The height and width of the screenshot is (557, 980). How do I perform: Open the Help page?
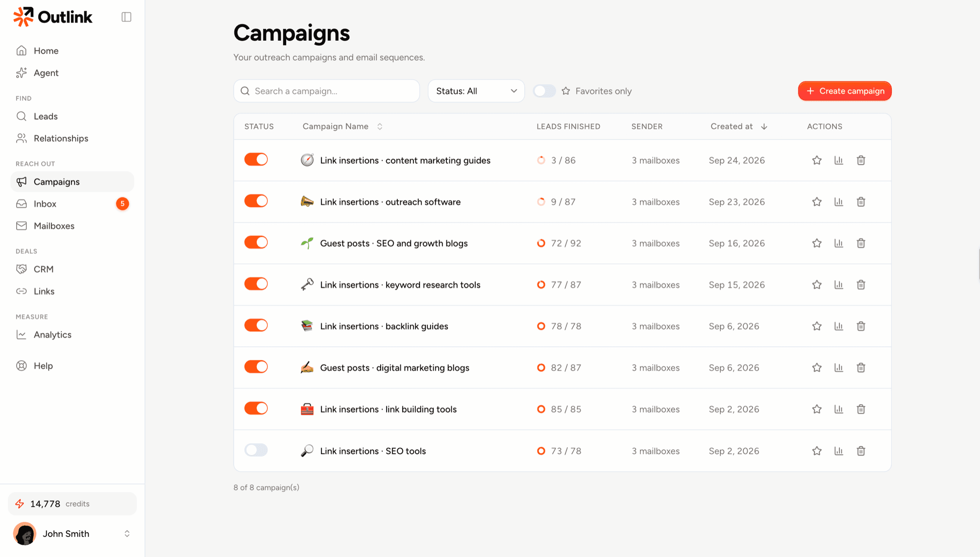pos(72,366)
